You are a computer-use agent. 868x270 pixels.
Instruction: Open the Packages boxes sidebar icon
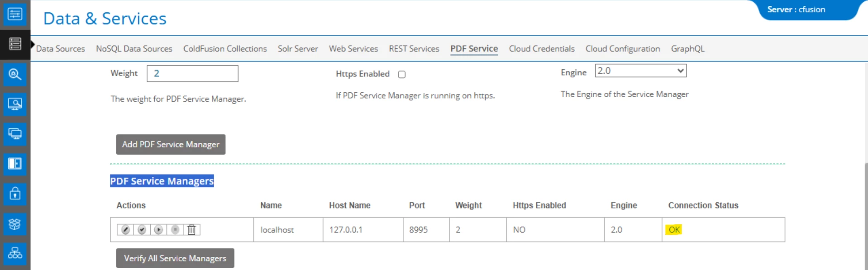15,224
